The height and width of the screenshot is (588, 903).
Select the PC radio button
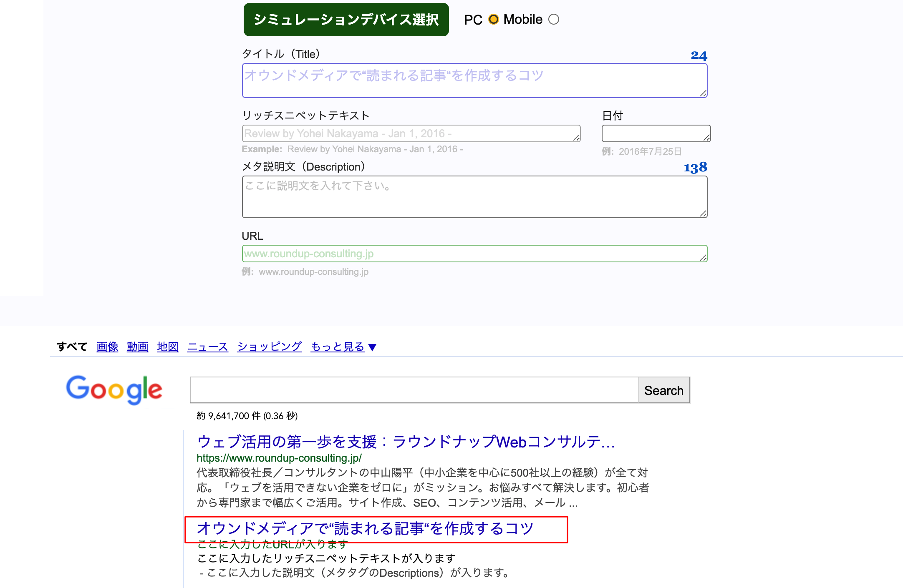(x=494, y=19)
